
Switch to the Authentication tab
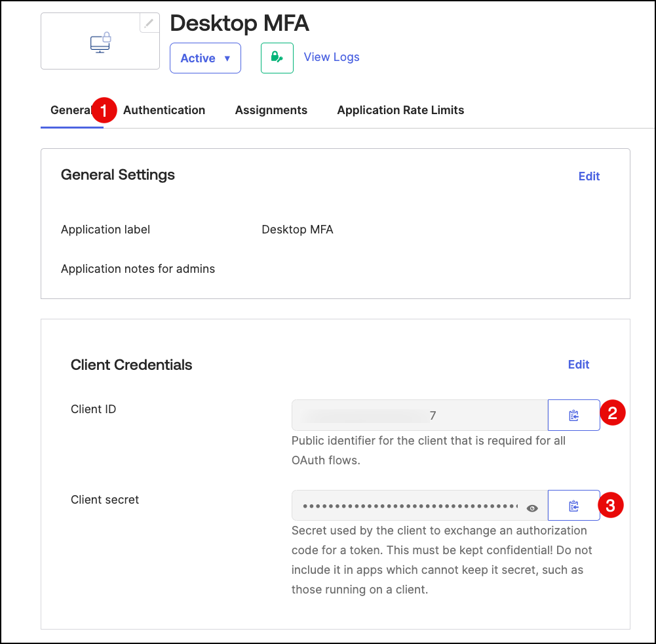pyautogui.click(x=164, y=110)
